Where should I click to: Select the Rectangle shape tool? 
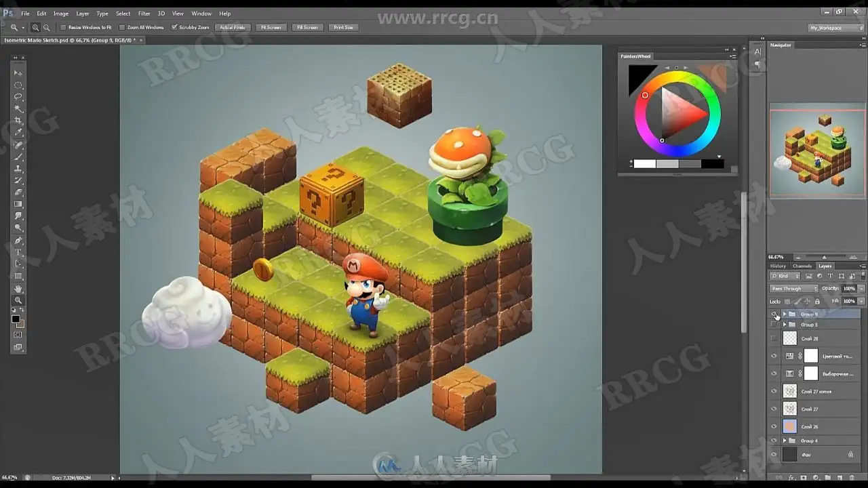(18, 276)
